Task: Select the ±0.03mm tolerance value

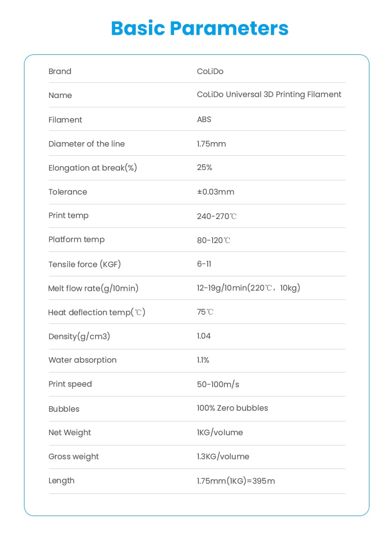Action: pyautogui.click(x=215, y=192)
